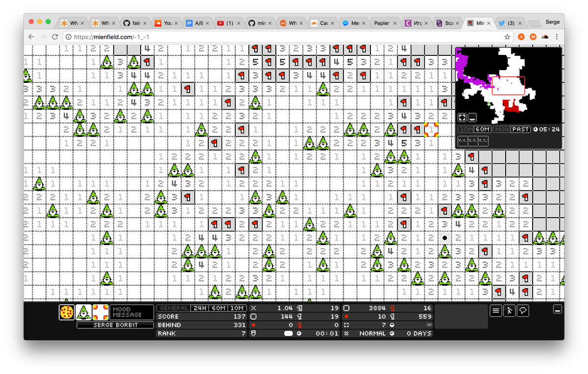Click the running figure icon

510,311
